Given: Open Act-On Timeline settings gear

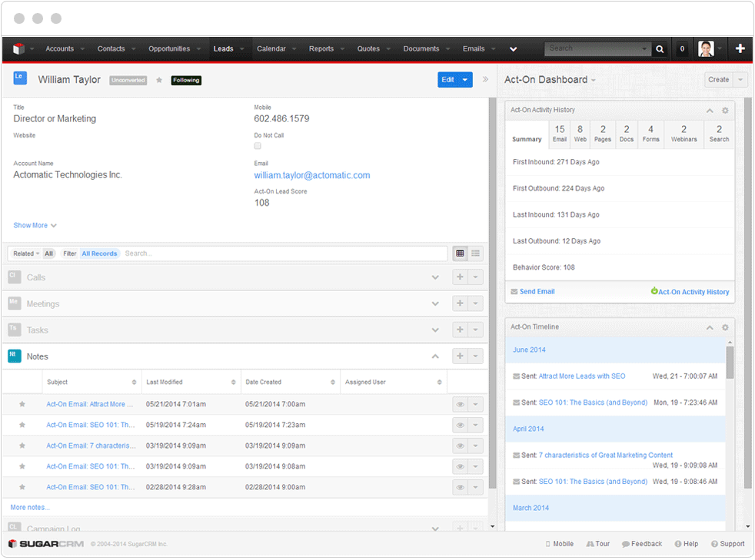Looking at the screenshot, I should click(725, 328).
